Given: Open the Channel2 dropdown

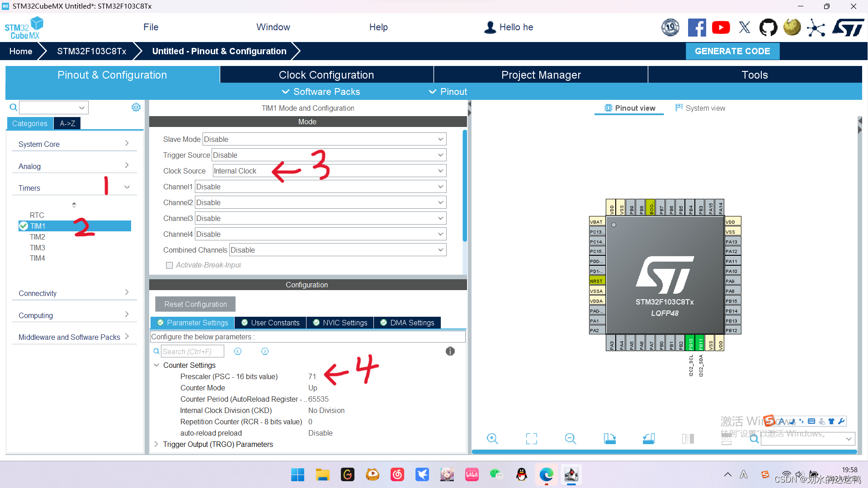Looking at the screenshot, I should click(x=321, y=202).
